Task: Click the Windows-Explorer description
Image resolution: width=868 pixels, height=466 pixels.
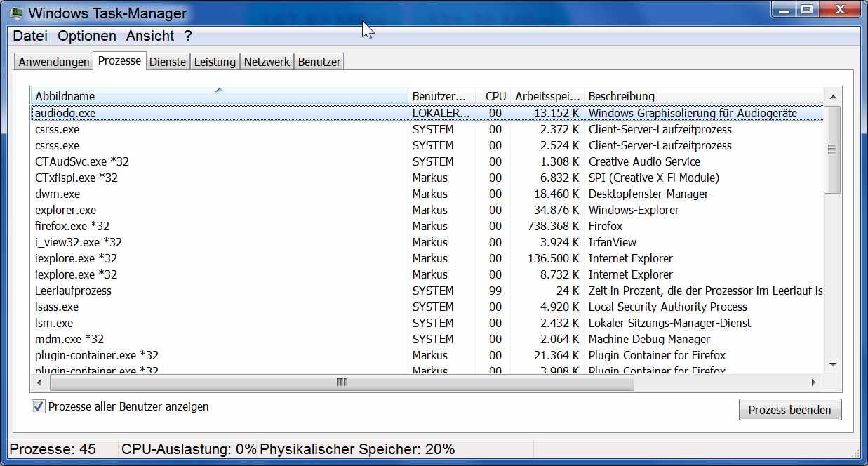Action: [x=634, y=210]
